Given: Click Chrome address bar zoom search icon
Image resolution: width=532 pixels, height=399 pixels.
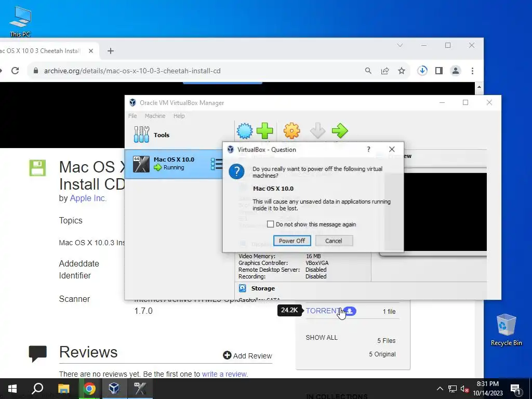Looking at the screenshot, I should [x=368, y=71].
